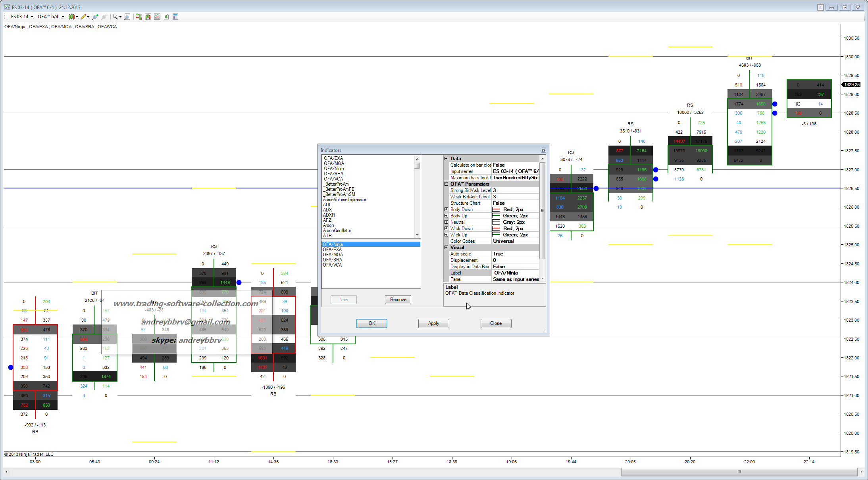The width and height of the screenshot is (868, 480).
Task: Collapse the OFA Parameters section
Action: coord(446,184)
